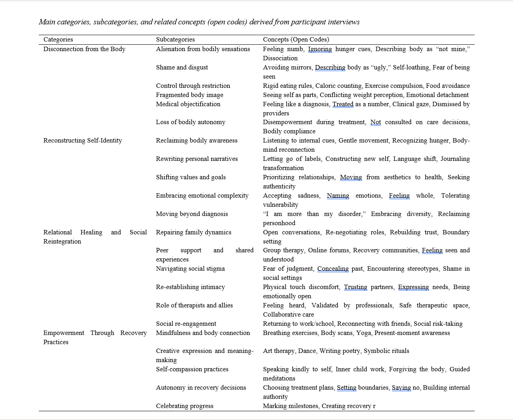513x420 pixels.
Task: Click the underlined word "Concealing" before past
Action: pos(333,269)
